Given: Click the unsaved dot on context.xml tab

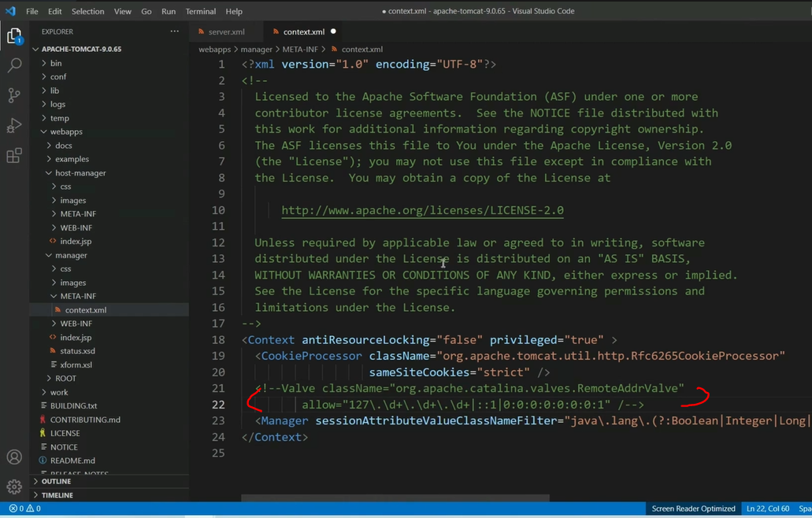Looking at the screenshot, I should tap(333, 31).
